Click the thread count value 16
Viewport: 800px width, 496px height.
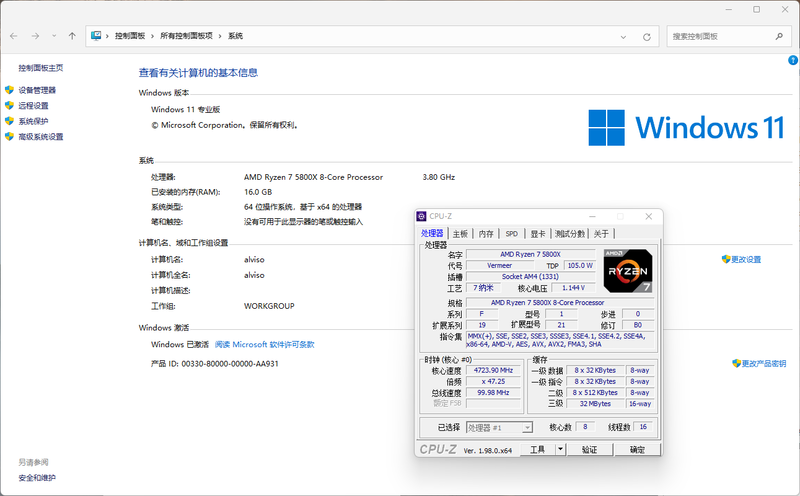[643, 427]
